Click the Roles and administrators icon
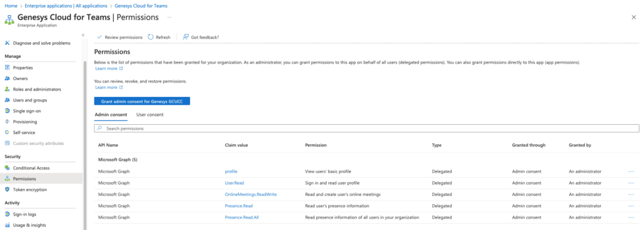 pos(7,89)
